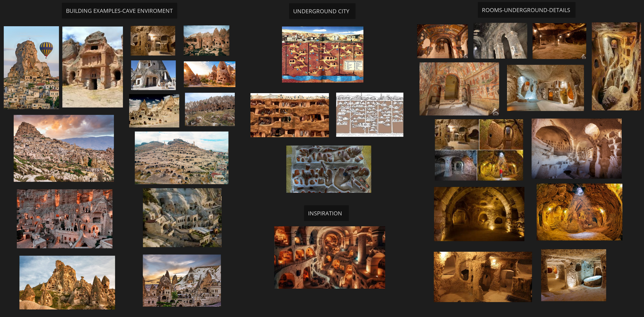Click the hot air balloon castle photo

click(31, 68)
